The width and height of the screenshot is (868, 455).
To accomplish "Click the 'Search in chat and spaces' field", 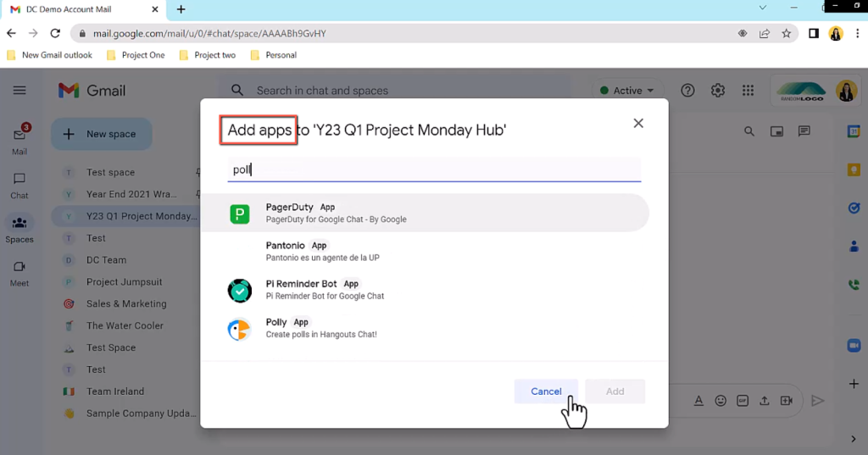I will pos(322,90).
